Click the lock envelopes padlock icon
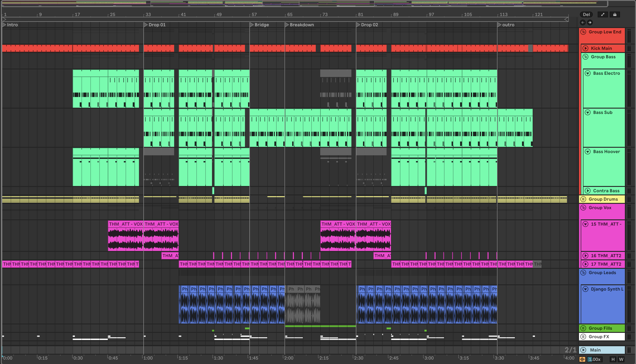This screenshot has width=636, height=364. click(614, 14)
